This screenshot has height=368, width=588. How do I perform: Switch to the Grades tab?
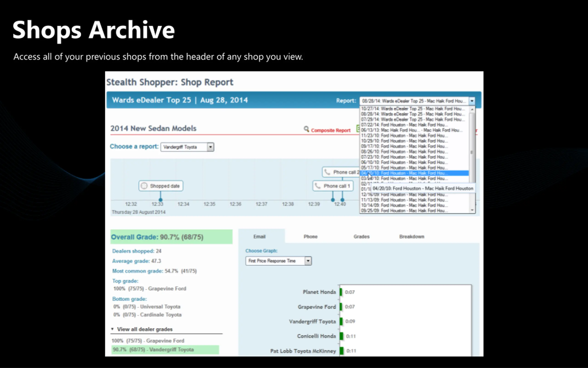361,237
